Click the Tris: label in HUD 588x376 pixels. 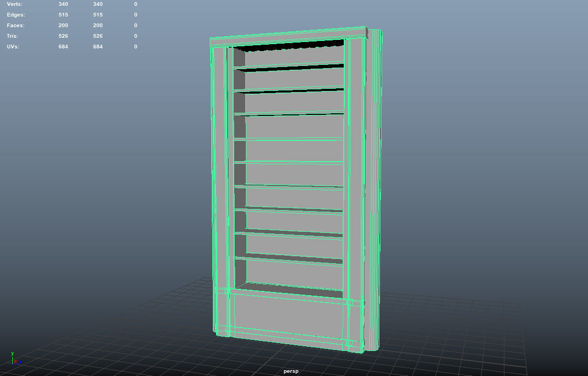tap(12, 36)
